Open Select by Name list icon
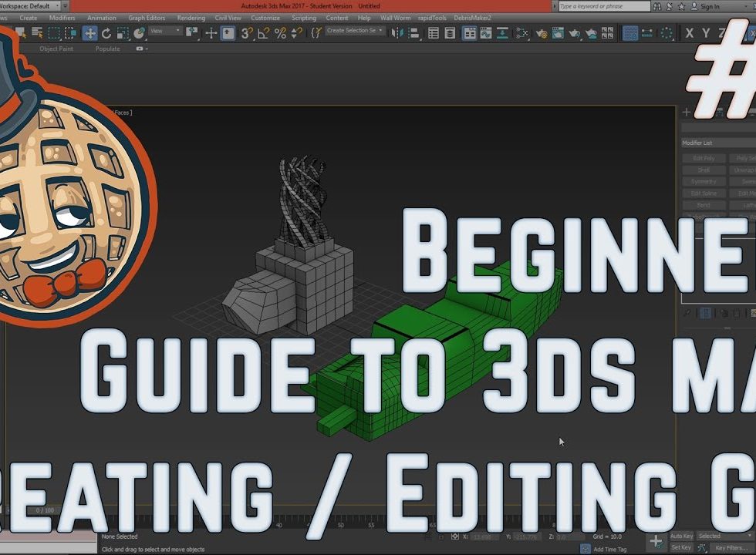Image resolution: width=756 pixels, height=555 pixels. [x=37, y=32]
